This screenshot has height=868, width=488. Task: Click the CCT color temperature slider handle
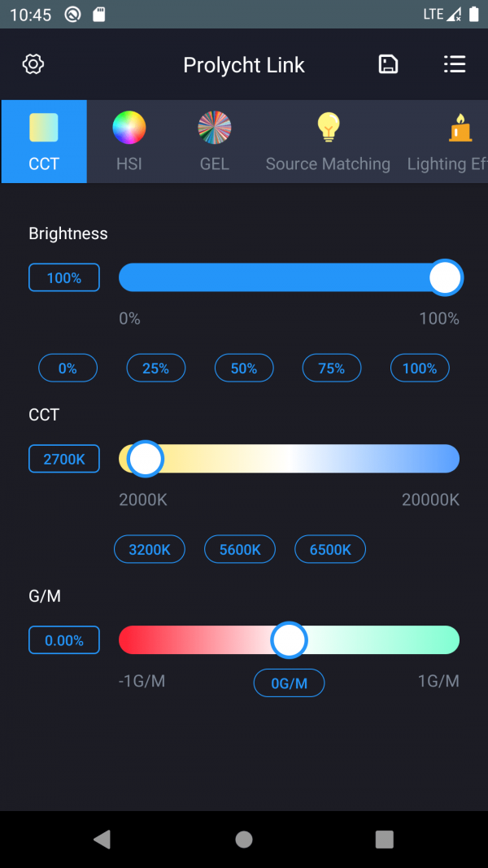pyautogui.click(x=146, y=459)
